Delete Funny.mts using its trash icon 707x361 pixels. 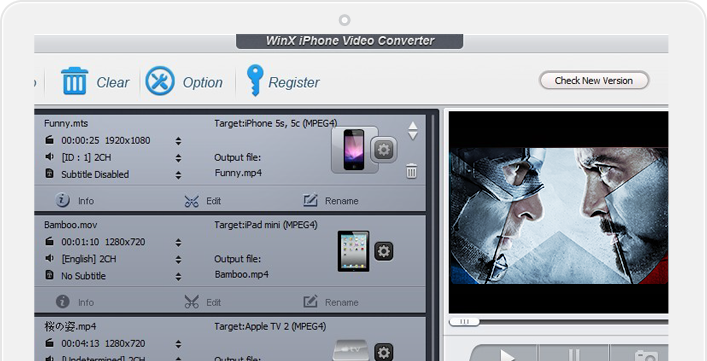pos(411,171)
